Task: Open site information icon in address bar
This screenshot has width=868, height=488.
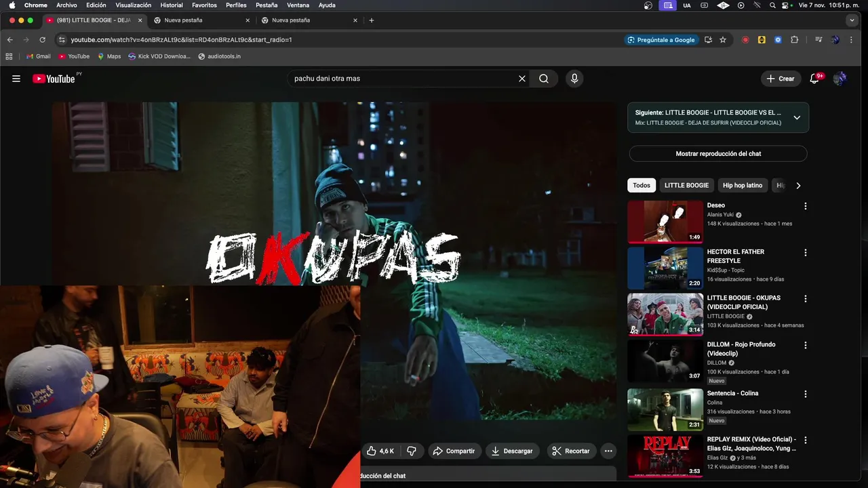Action: 62,40
